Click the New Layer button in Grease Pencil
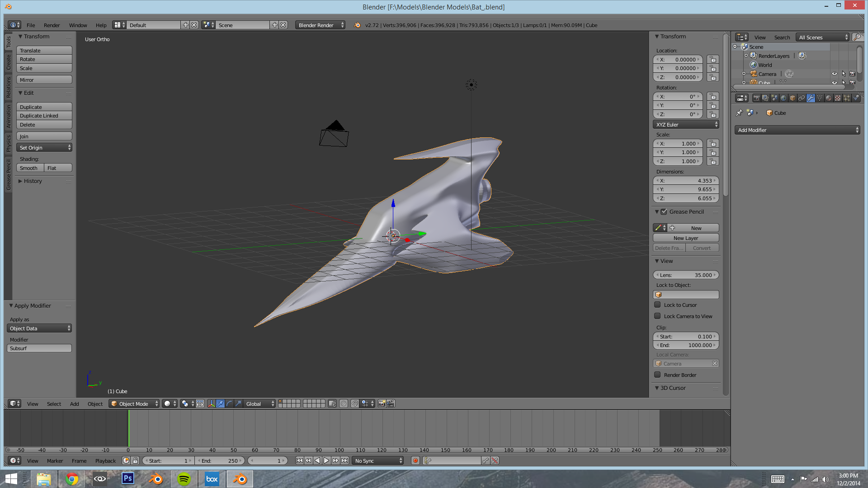The width and height of the screenshot is (868, 488). click(686, 238)
